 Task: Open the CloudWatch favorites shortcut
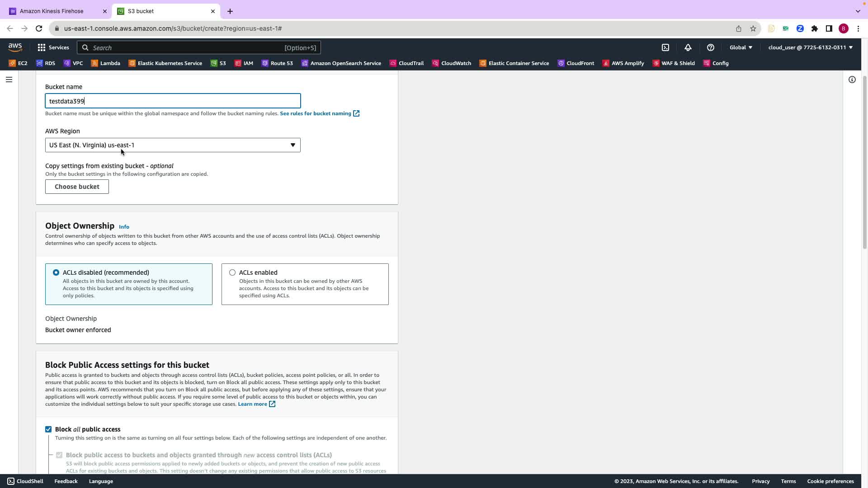451,63
